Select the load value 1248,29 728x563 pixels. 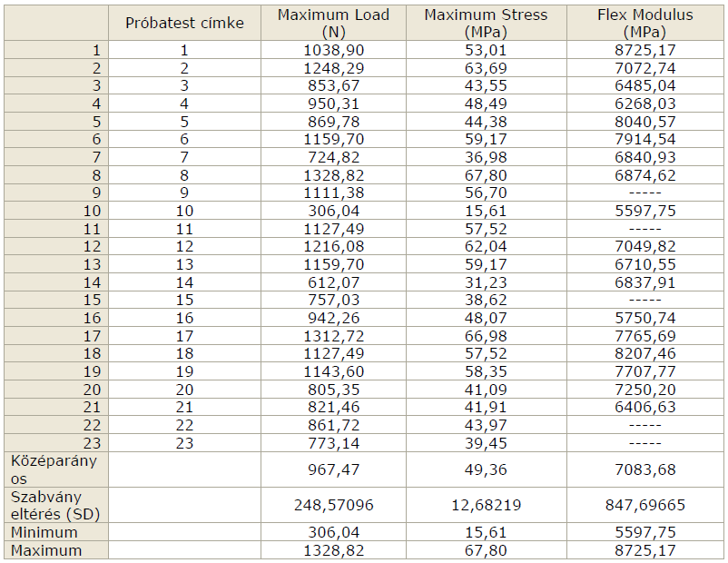pyautogui.click(x=333, y=68)
